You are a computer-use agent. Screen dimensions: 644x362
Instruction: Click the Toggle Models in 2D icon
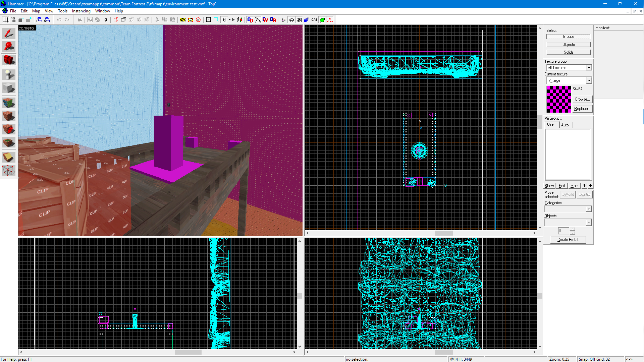291,20
